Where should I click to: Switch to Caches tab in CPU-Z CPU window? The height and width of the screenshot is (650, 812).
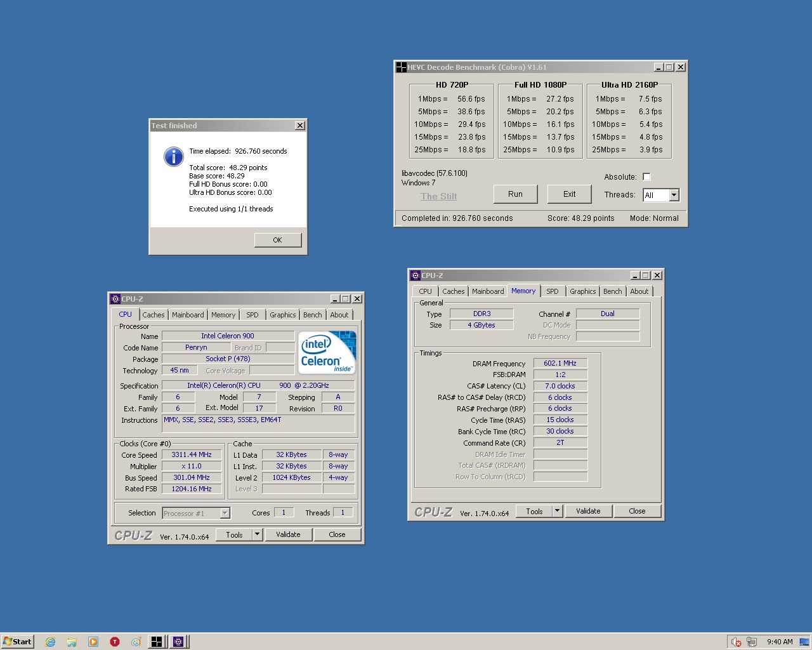[154, 315]
